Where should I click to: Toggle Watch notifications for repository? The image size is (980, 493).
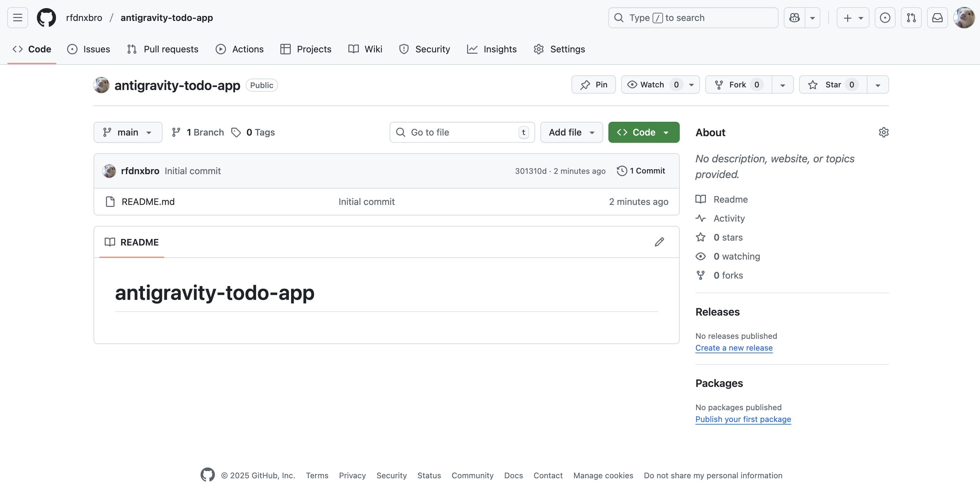point(652,84)
